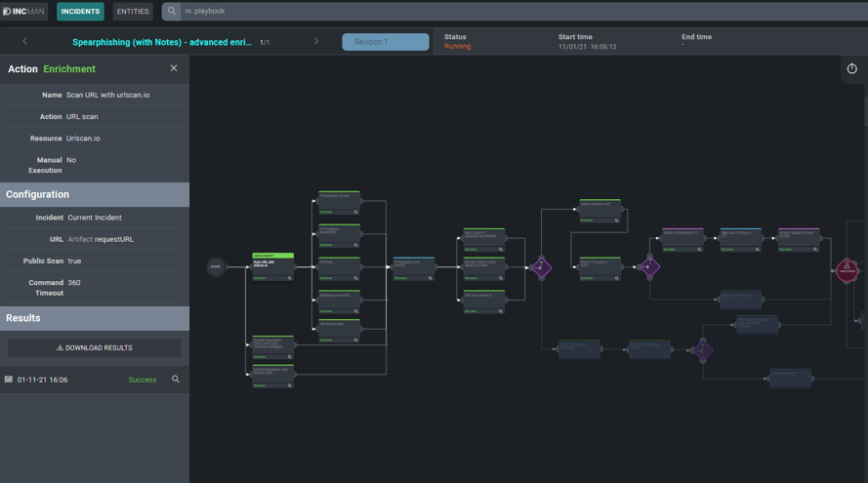Select the Get Source Code node
This screenshot has width=868, height=483.
[339, 329]
